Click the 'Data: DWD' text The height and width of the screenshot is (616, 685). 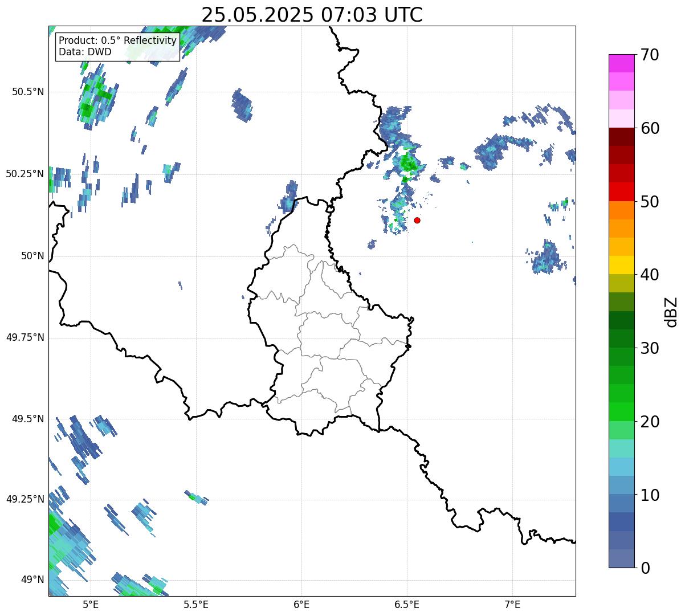pyautogui.click(x=85, y=52)
